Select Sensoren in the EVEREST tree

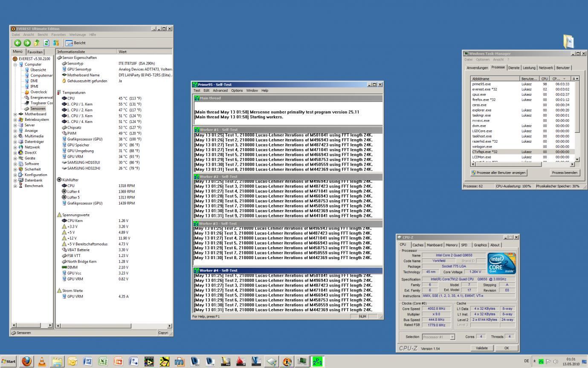38,108
